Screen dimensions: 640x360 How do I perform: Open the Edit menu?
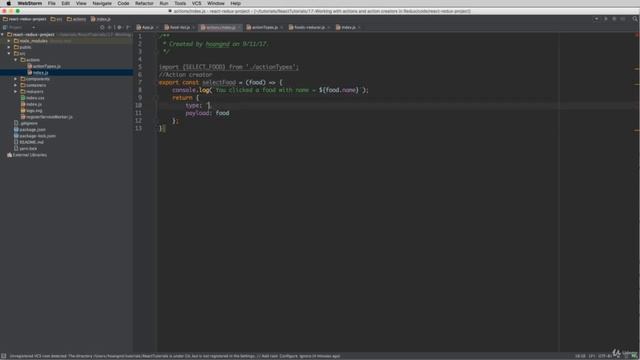(x=65, y=3)
